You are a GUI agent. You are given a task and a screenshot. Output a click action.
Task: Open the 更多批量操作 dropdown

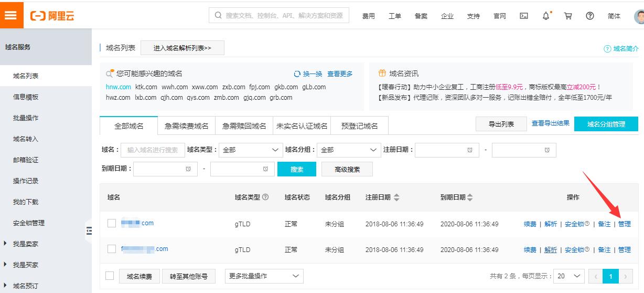264,276
